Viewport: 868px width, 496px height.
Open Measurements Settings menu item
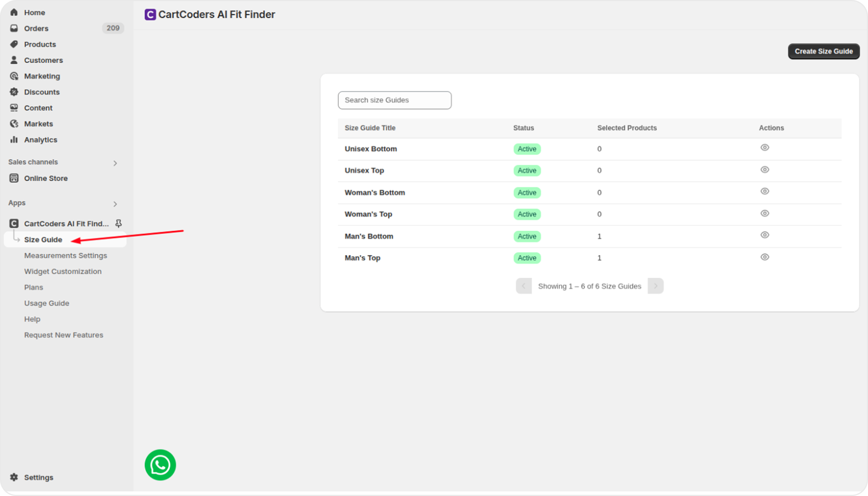click(x=65, y=255)
